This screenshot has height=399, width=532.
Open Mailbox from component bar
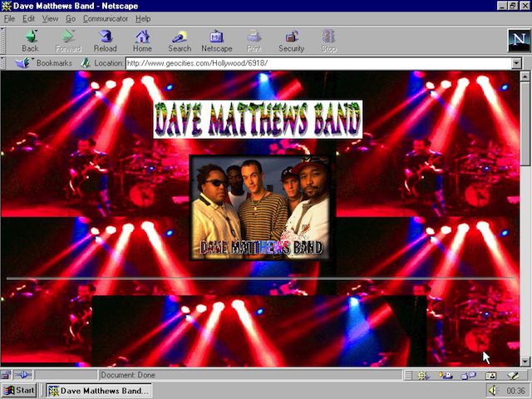coord(446,375)
